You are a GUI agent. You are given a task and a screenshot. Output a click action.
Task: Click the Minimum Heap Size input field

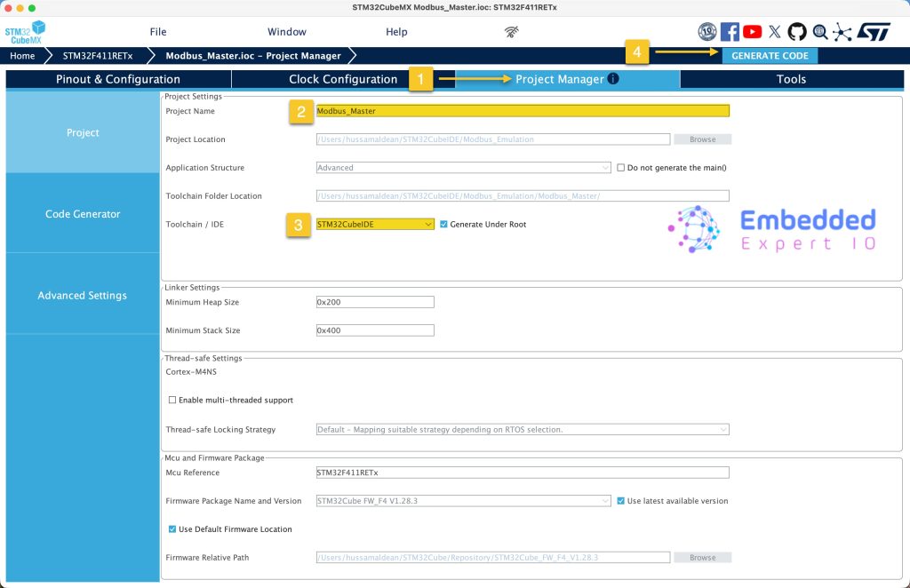375,302
